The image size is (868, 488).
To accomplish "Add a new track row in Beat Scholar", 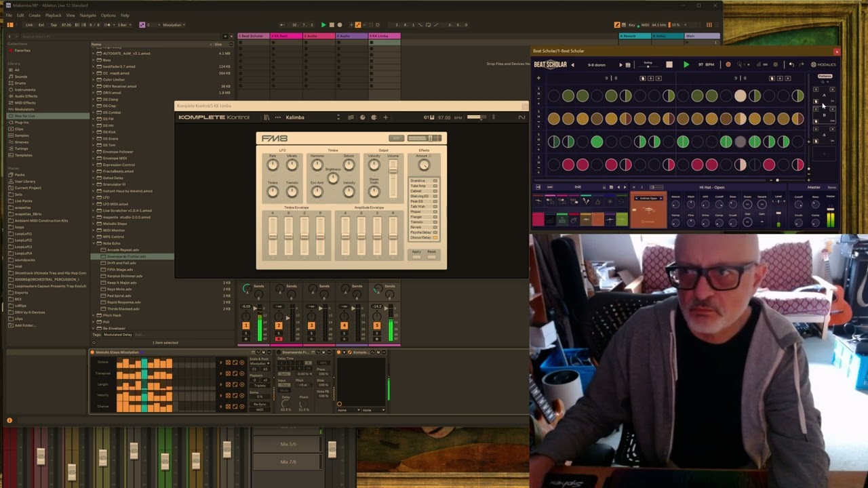I will (x=538, y=78).
